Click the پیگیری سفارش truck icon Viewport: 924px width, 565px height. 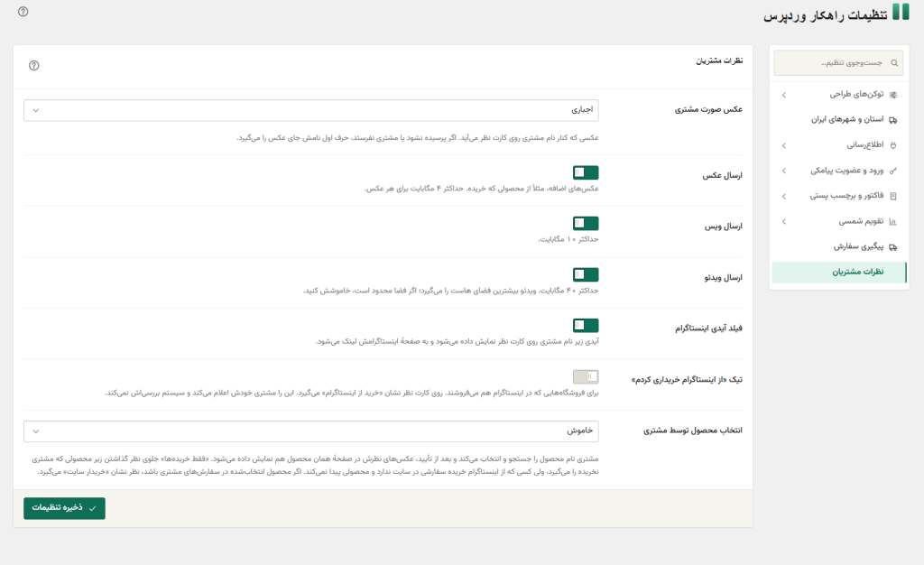pos(892,247)
